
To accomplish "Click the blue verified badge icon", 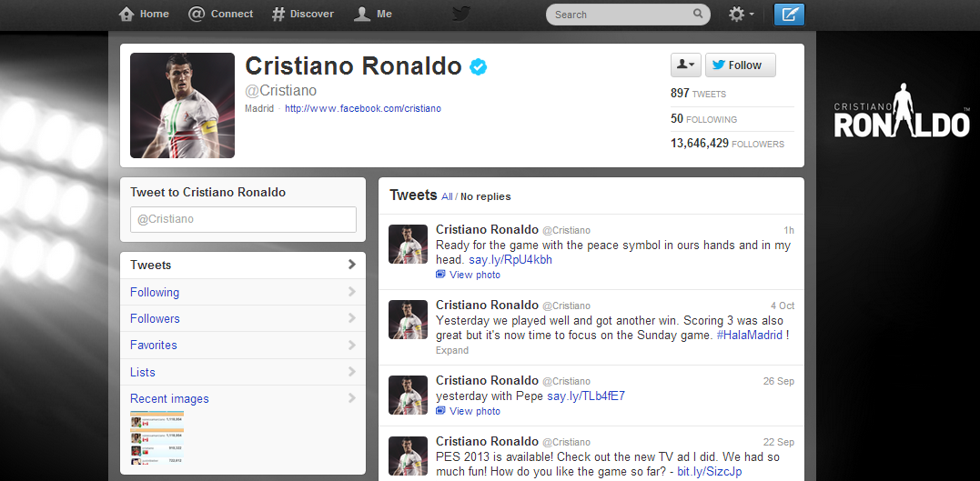I will pos(479,66).
